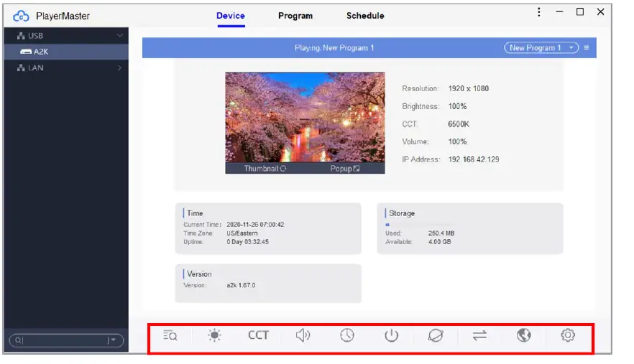This screenshot has height=364, width=634.
Task: Switch to the Schedule tab
Action: click(x=365, y=16)
